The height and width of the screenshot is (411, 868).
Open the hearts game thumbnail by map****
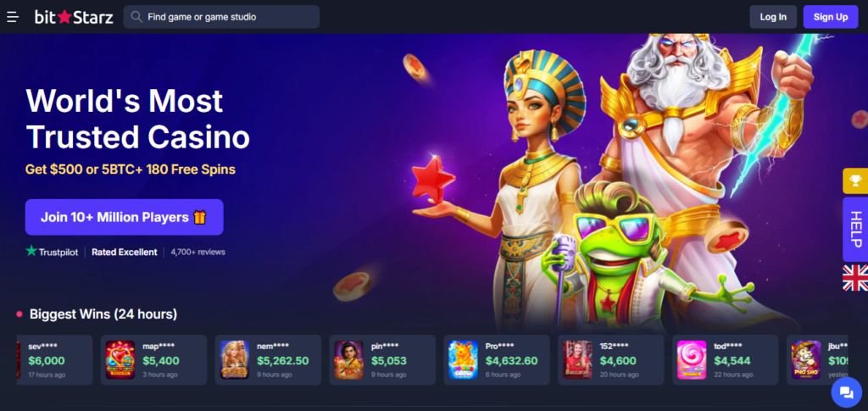point(120,359)
